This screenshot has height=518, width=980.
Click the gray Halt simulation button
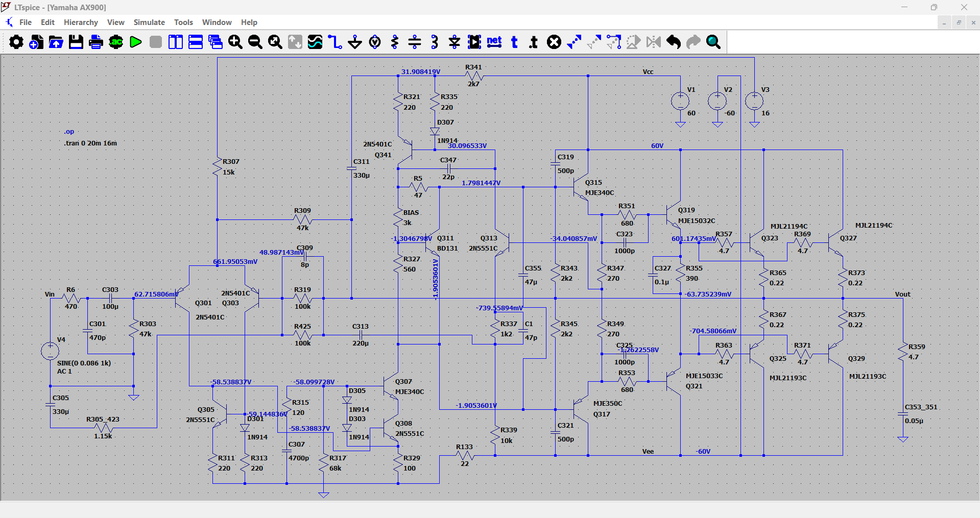coord(156,42)
